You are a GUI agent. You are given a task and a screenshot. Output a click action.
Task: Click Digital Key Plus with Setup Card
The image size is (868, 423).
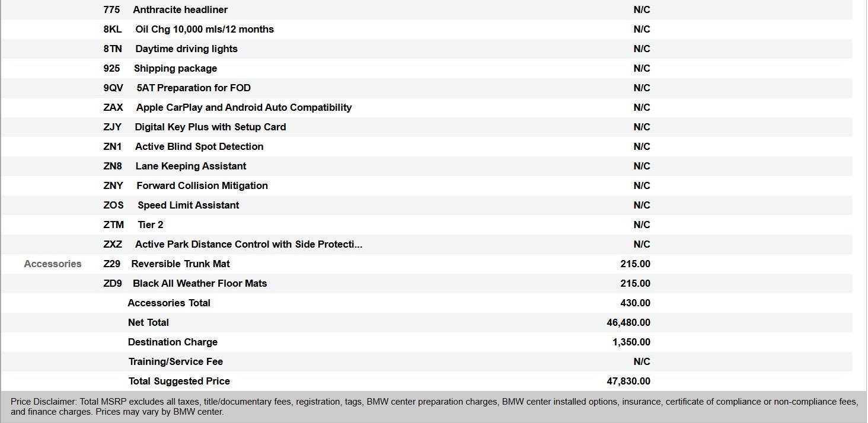point(210,127)
